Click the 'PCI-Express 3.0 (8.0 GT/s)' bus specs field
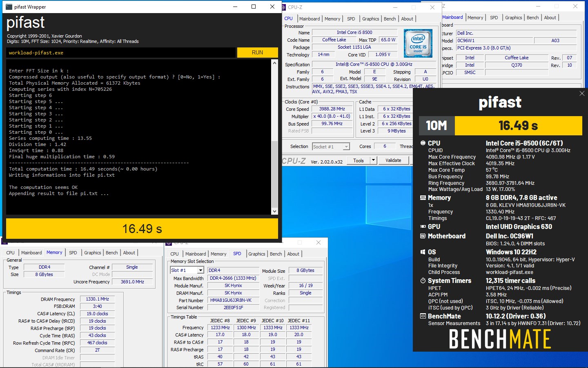Screen dimensions: 588x368 [x=516, y=48]
